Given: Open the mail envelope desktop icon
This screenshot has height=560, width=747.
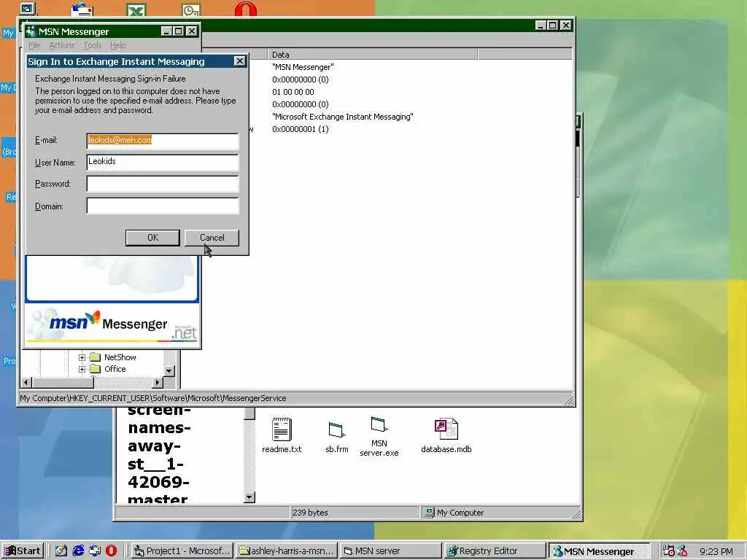Looking at the screenshot, I should point(82,9).
